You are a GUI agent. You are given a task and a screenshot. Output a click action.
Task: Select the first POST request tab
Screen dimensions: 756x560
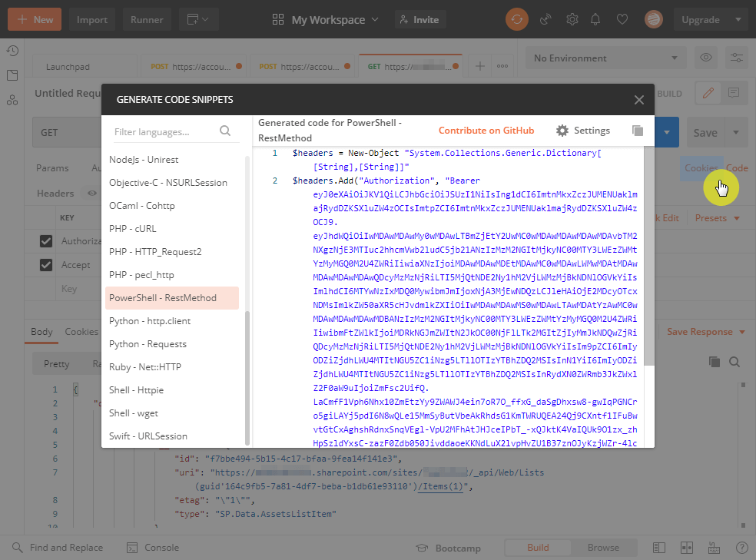pyautogui.click(x=192, y=67)
